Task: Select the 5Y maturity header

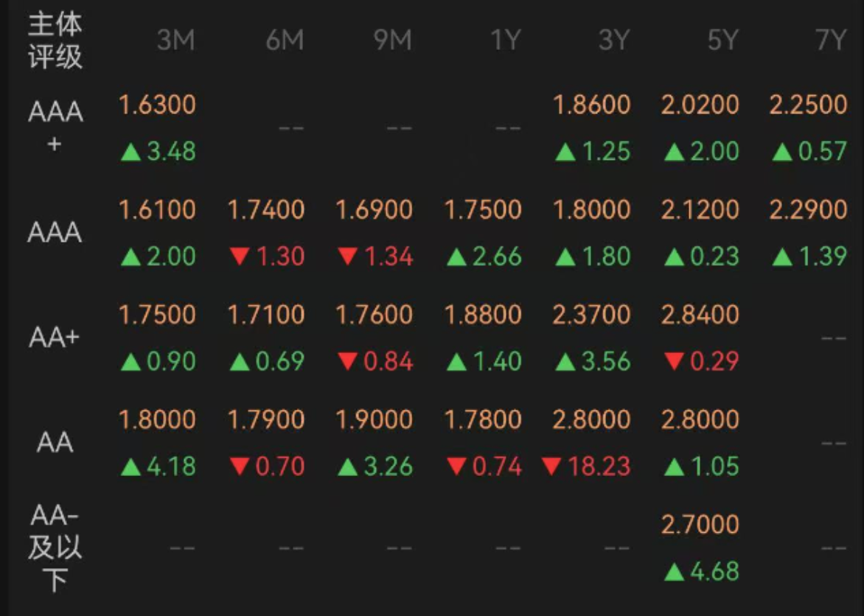Action: coord(722,41)
